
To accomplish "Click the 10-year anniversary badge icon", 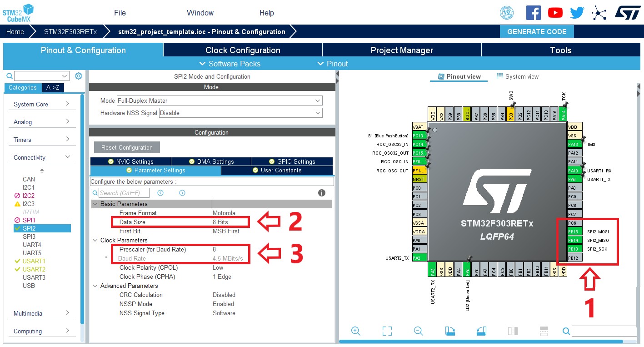I will click(507, 12).
